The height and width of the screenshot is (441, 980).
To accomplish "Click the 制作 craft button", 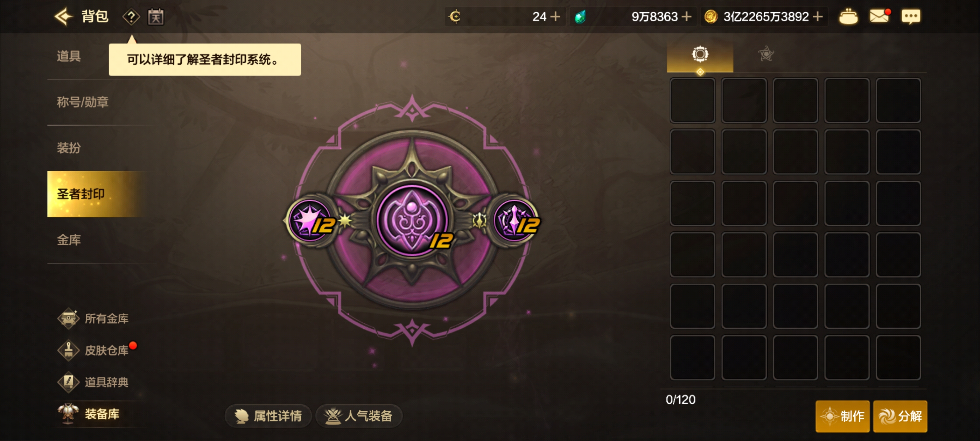I will tap(842, 416).
